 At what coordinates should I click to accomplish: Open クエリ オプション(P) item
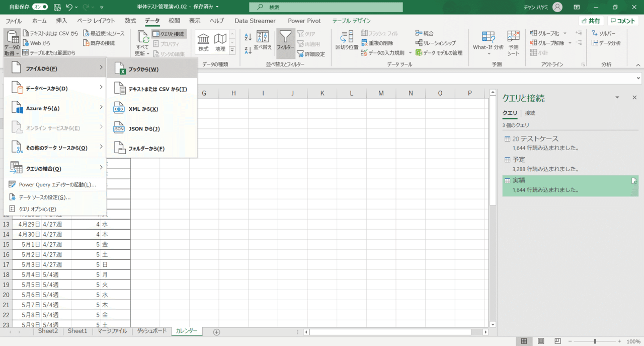(x=55, y=209)
